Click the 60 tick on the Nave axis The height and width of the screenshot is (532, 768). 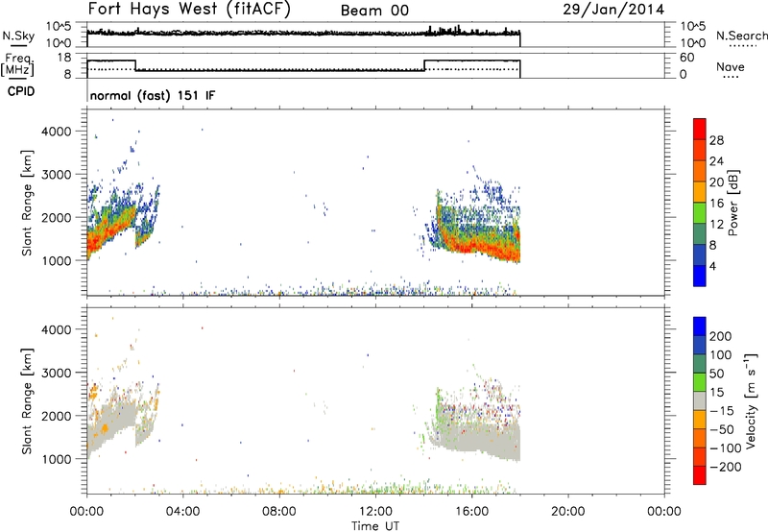coord(687,58)
